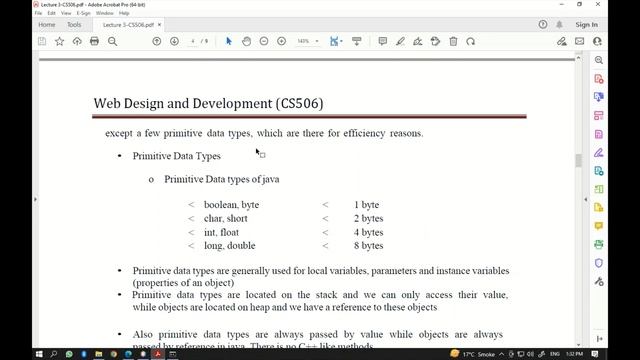Image resolution: width=640 pixels, height=360 pixels.
Task: Delete with the trash can icon
Action: pyautogui.click(x=453, y=41)
